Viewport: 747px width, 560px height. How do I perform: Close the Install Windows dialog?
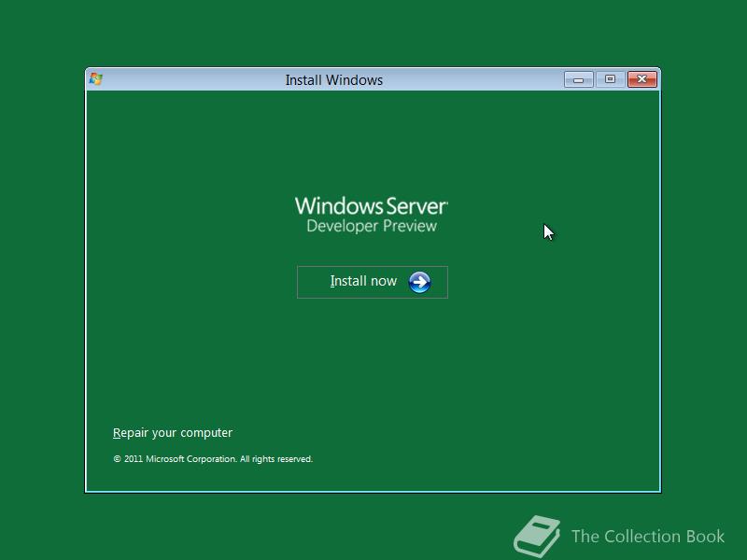641,79
